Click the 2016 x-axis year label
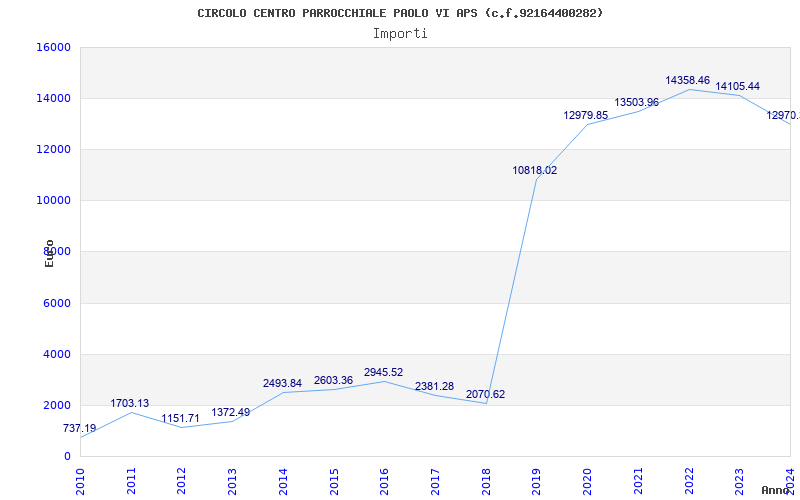800x500 pixels. pos(384,482)
